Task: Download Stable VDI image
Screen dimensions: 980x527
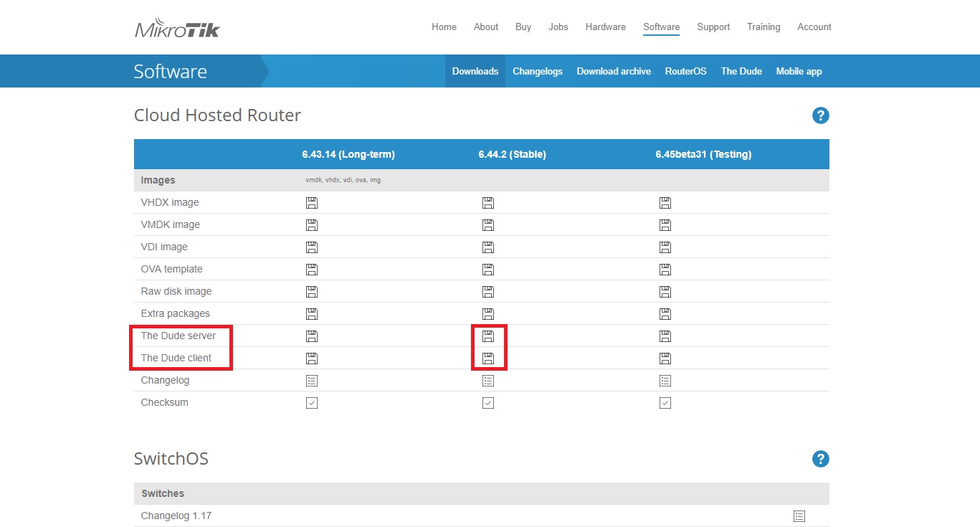Action: pyautogui.click(x=488, y=247)
